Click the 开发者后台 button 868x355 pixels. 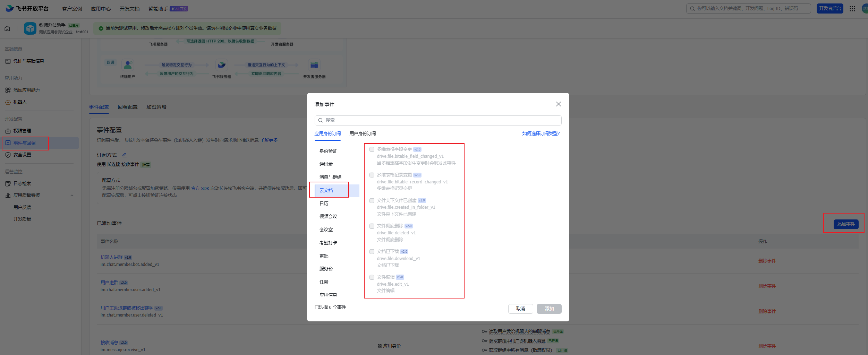830,8
